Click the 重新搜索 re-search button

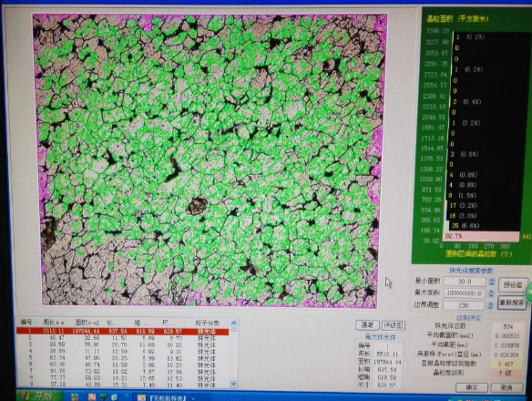[x=512, y=303]
